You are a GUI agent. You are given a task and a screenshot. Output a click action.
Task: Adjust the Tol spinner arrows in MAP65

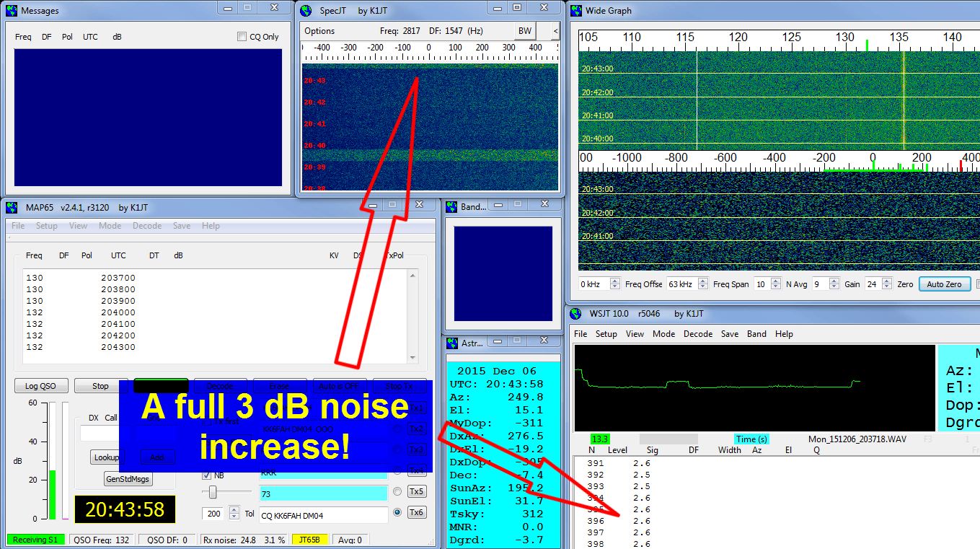point(234,513)
